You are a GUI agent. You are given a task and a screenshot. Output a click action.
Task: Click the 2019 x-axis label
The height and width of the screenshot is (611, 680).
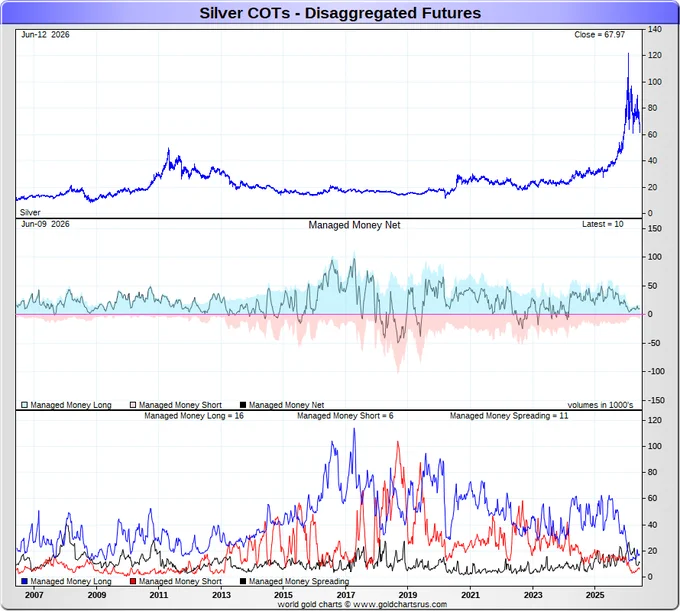coord(408,595)
